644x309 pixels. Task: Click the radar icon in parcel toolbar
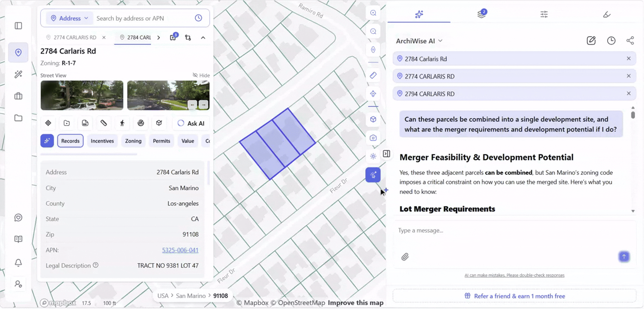pos(141,123)
